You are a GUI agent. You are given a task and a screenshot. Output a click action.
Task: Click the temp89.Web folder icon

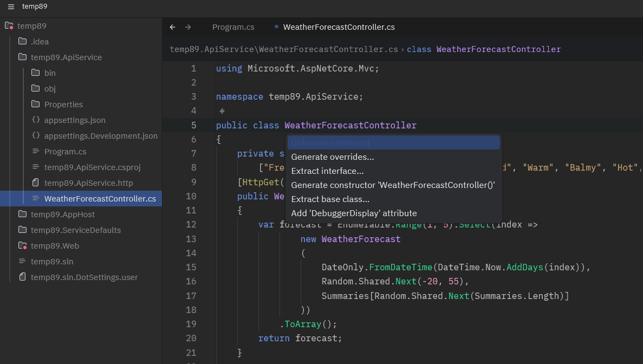pos(23,246)
